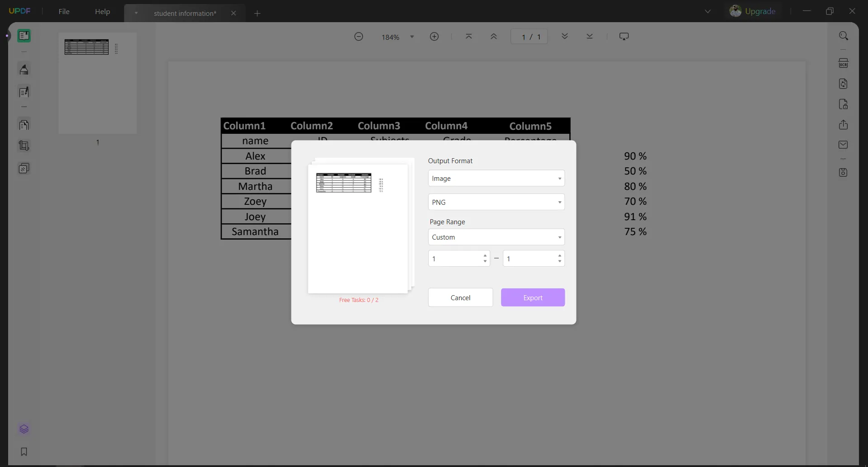Image resolution: width=868 pixels, height=467 pixels.
Task: Open the document share tool
Action: (844, 125)
